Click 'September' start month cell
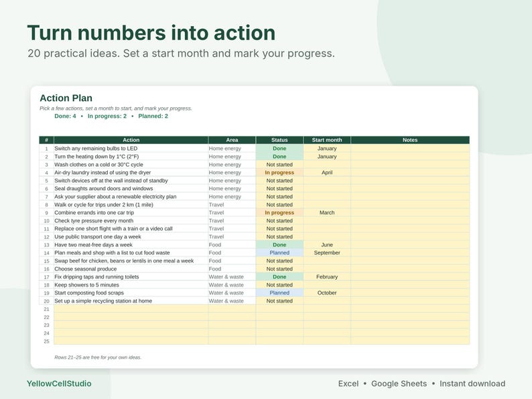 pyautogui.click(x=327, y=253)
